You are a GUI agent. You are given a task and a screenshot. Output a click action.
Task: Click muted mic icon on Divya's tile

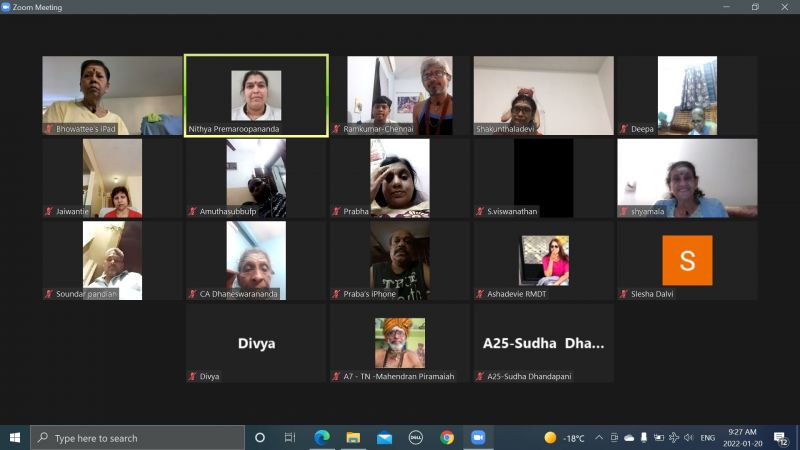192,376
